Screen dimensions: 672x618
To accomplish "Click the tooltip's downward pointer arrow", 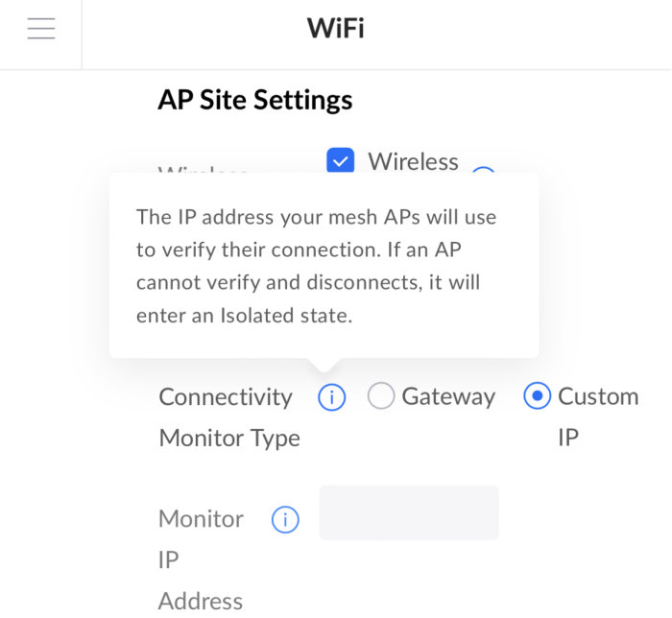I will pos(324,365).
